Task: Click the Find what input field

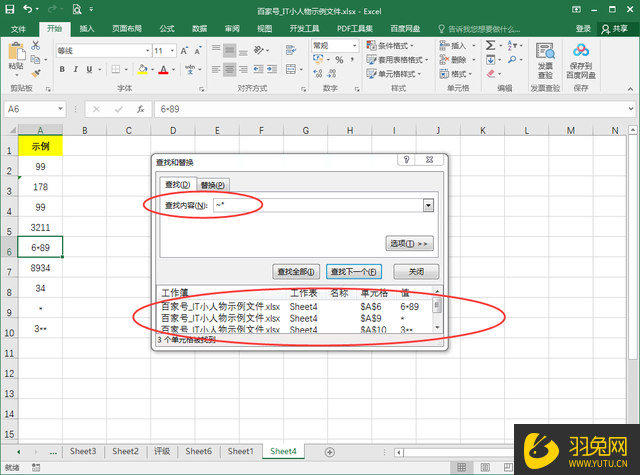Action: click(318, 205)
